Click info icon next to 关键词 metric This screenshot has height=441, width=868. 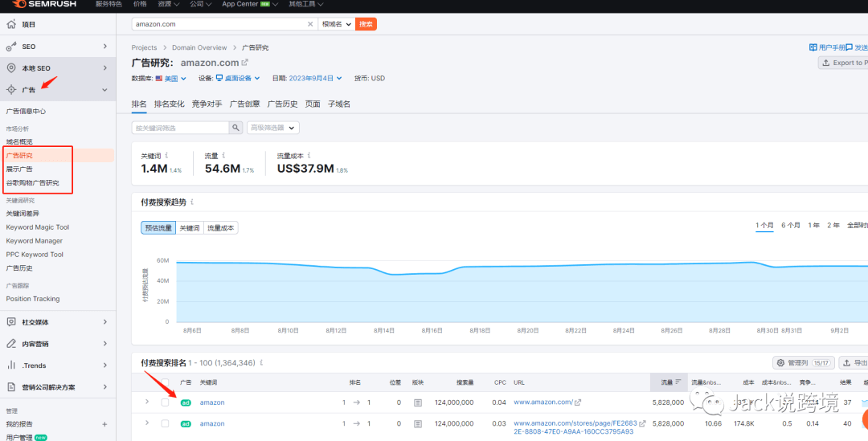tap(166, 156)
